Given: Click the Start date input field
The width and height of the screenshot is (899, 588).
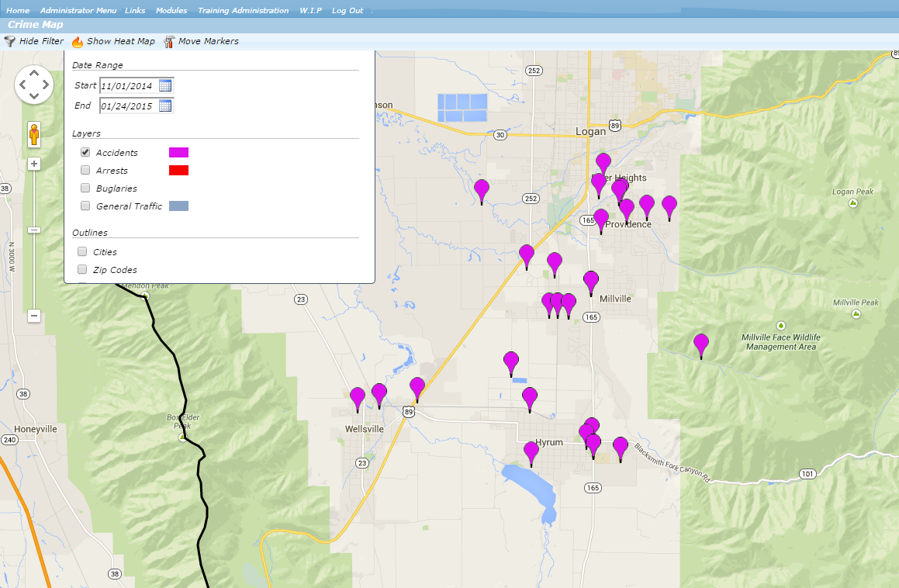Looking at the screenshot, I should 128,85.
